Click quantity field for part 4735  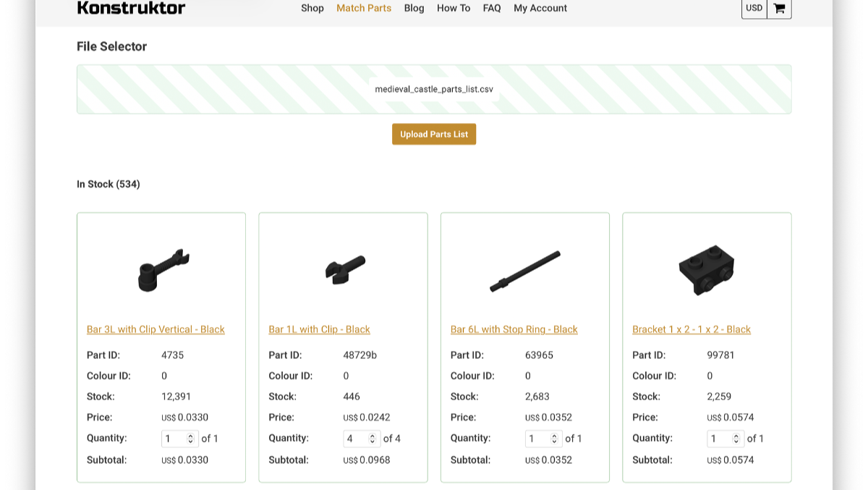[x=180, y=439]
